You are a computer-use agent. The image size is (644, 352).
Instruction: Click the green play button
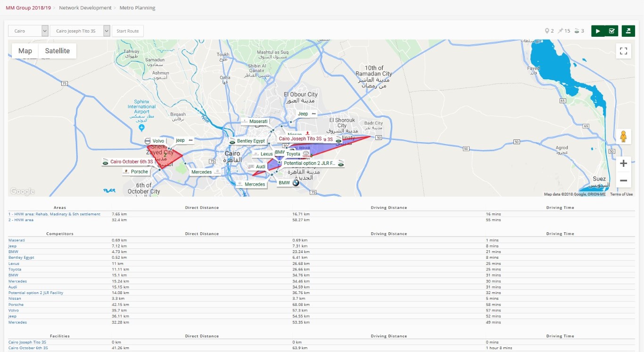click(x=598, y=31)
